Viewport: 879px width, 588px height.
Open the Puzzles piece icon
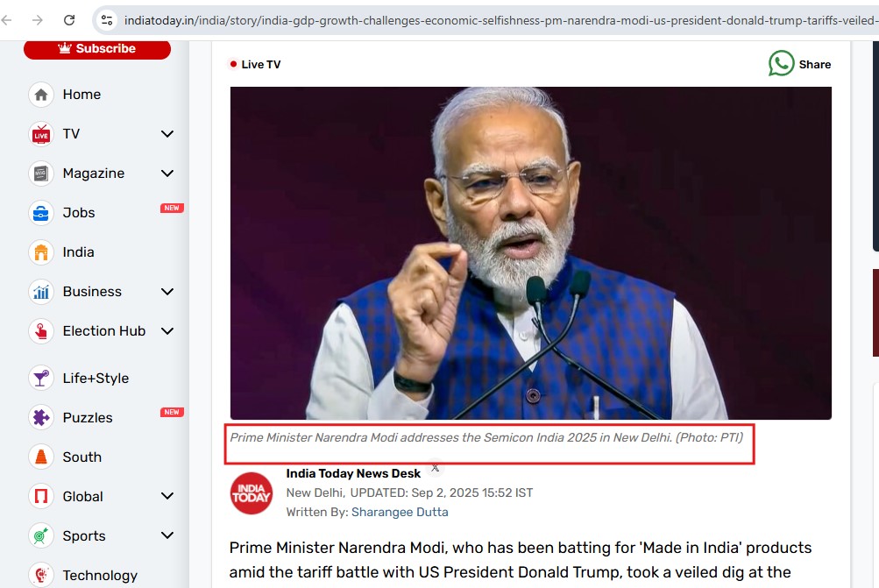tap(40, 418)
